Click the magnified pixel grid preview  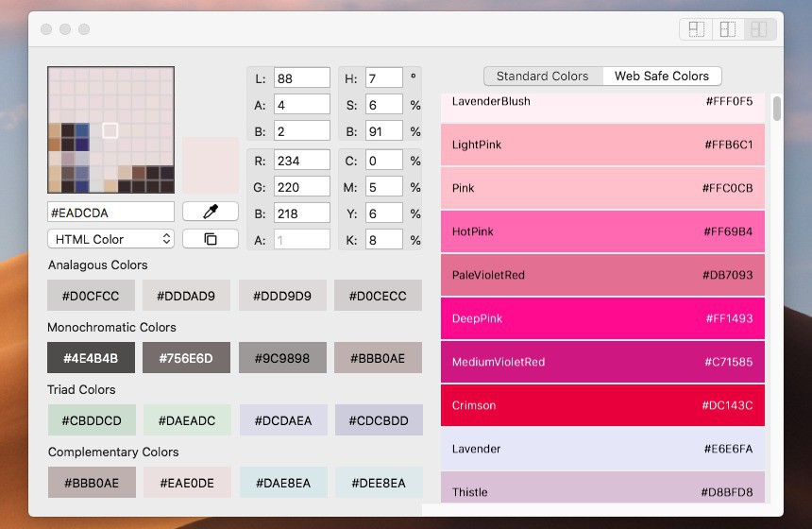[110, 129]
